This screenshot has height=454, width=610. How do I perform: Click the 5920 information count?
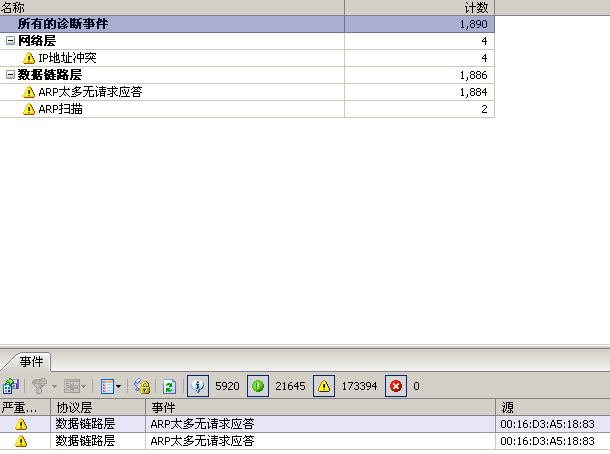click(x=227, y=386)
